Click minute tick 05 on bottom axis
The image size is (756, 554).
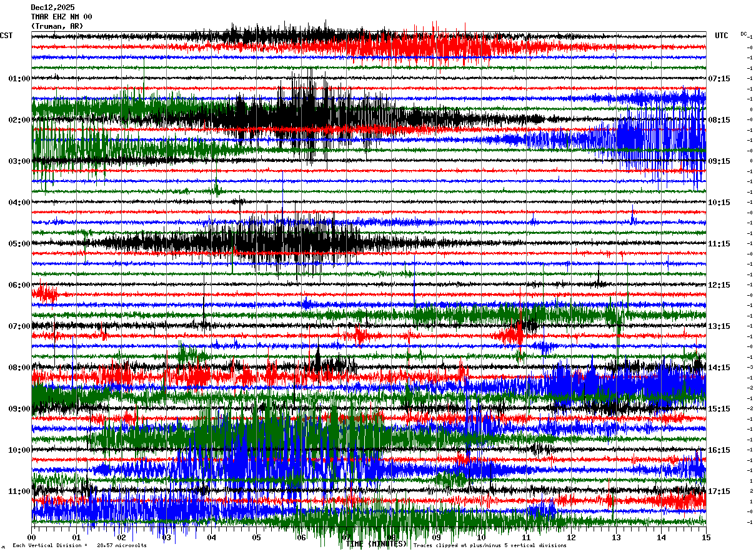pos(256,537)
